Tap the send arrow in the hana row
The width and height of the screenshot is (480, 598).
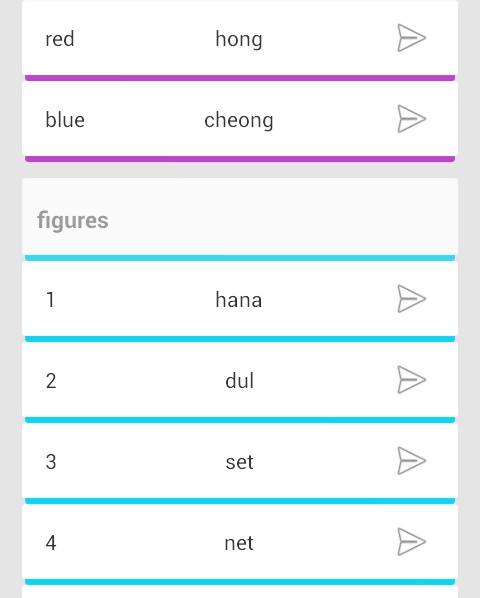411,299
